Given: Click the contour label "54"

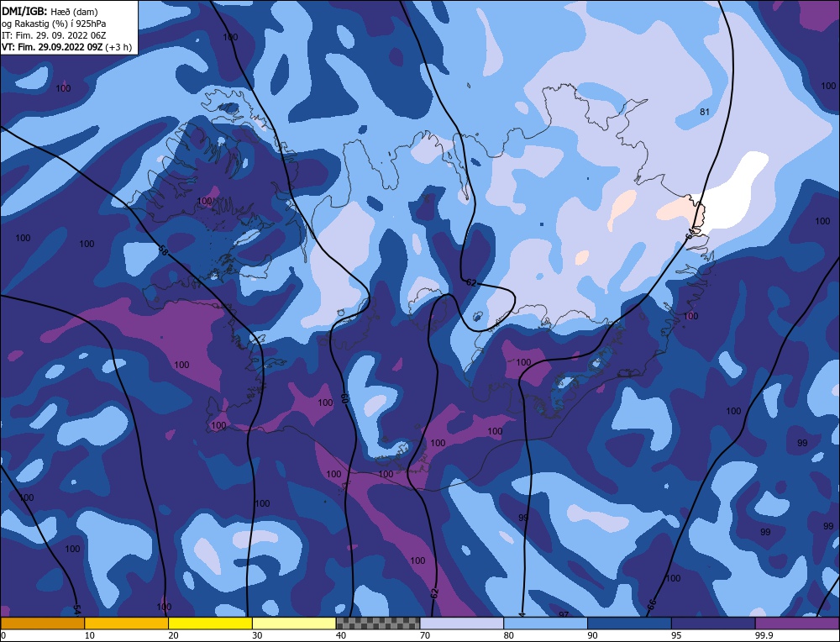Looking at the screenshot, I should 76,609.
